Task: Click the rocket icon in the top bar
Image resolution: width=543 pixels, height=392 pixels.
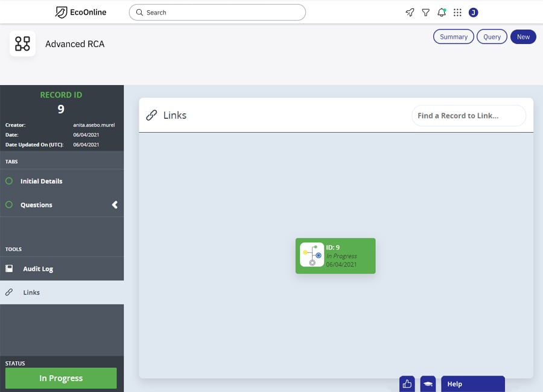Action: [410, 13]
